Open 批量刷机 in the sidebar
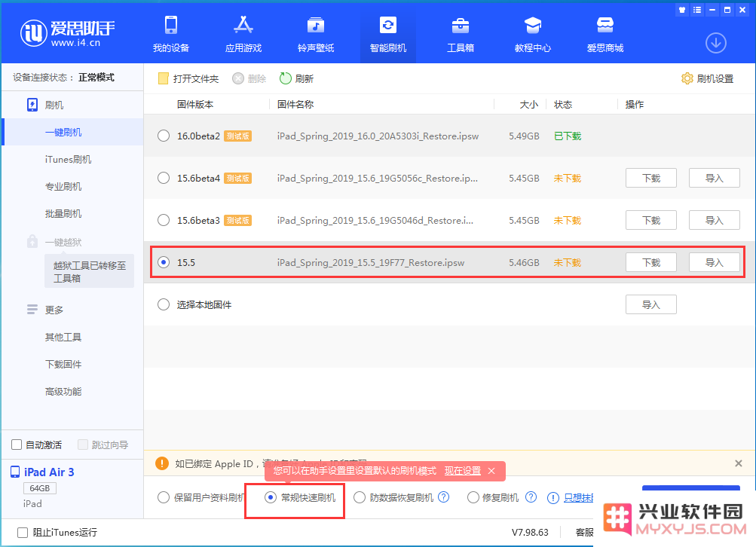This screenshot has height=547, width=756. coord(63,213)
